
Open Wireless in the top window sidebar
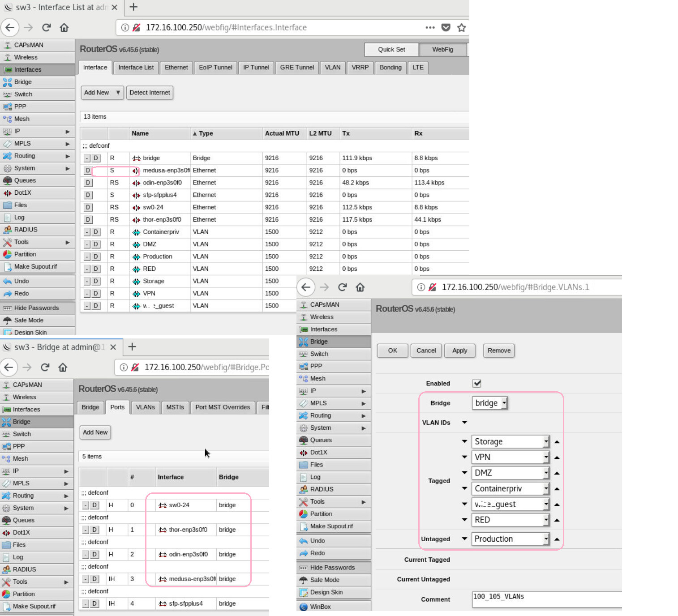(37, 57)
